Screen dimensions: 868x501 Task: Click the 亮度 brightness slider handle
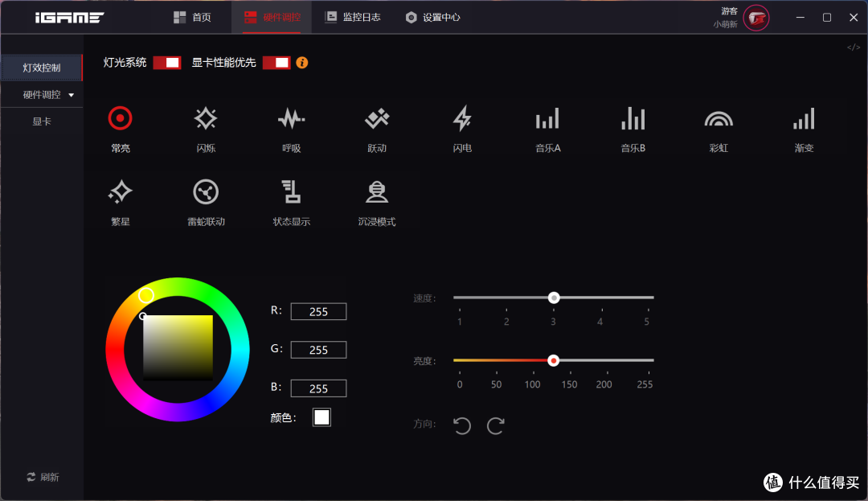pos(553,361)
